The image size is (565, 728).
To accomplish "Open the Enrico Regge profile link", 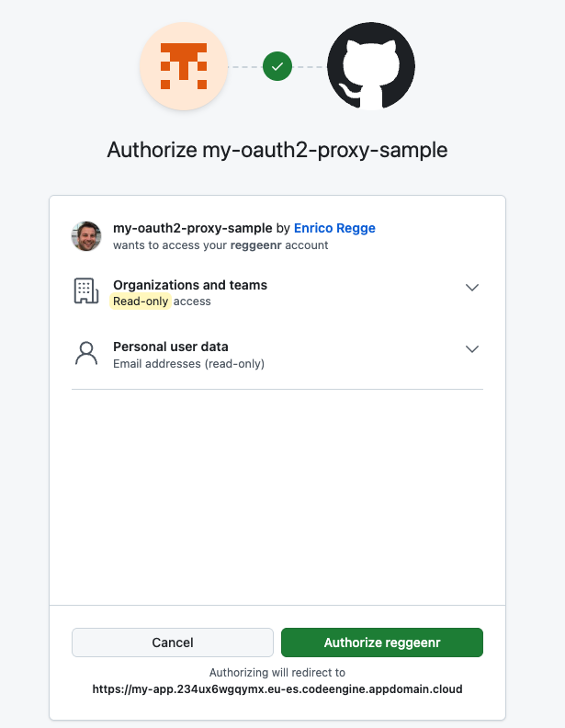I will click(335, 228).
